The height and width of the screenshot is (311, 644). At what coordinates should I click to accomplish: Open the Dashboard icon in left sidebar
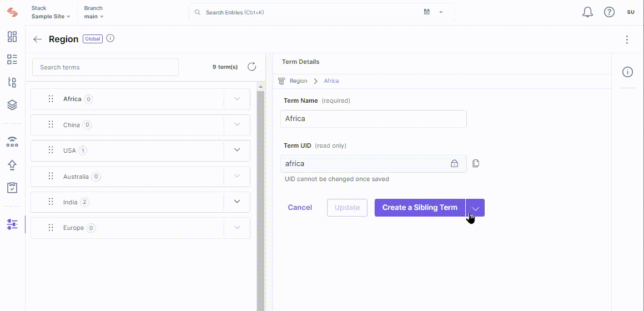(x=12, y=37)
